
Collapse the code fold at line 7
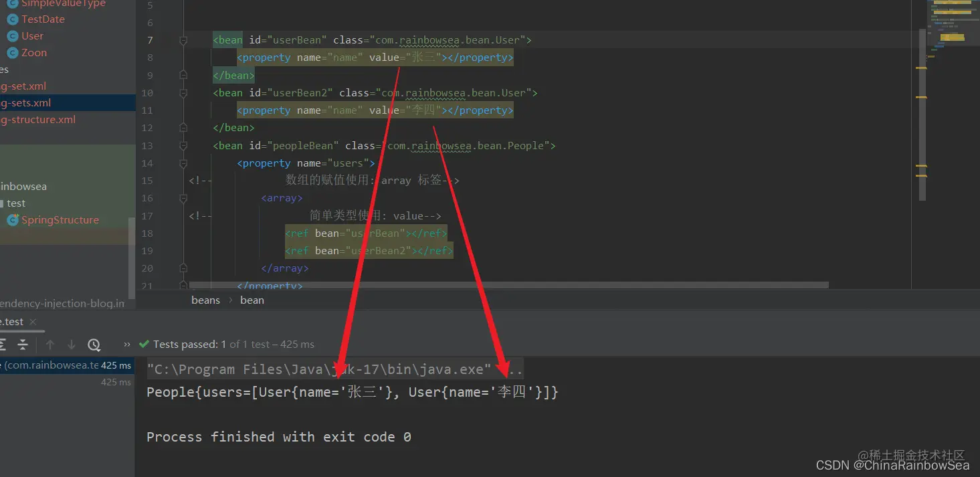coord(183,40)
